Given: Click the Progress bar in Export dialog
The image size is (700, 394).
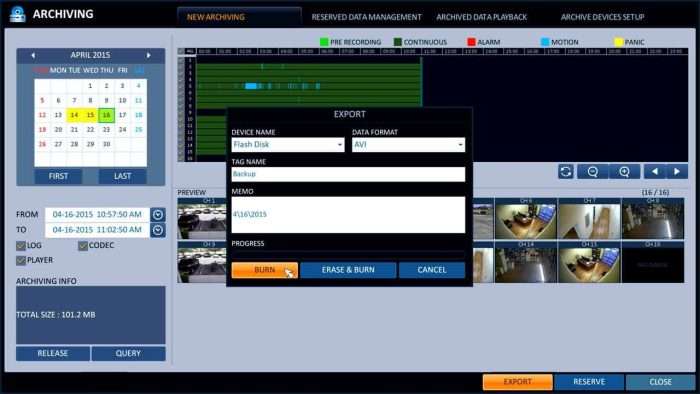Looking at the screenshot, I should pyautogui.click(x=348, y=255).
